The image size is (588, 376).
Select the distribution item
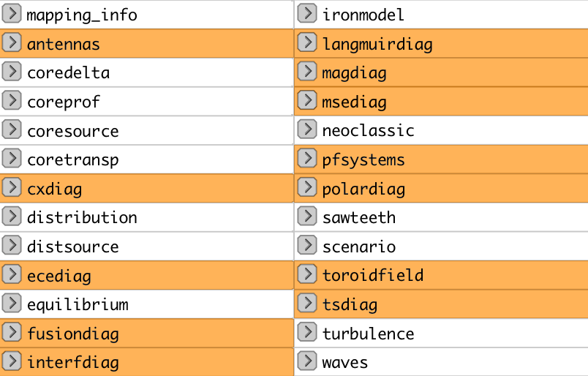(x=146, y=217)
